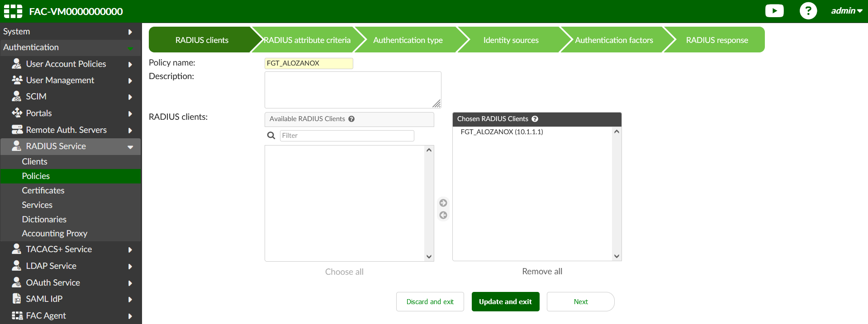This screenshot has height=324, width=868.
Task: Open Clients under RADIUS Service
Action: coord(35,162)
